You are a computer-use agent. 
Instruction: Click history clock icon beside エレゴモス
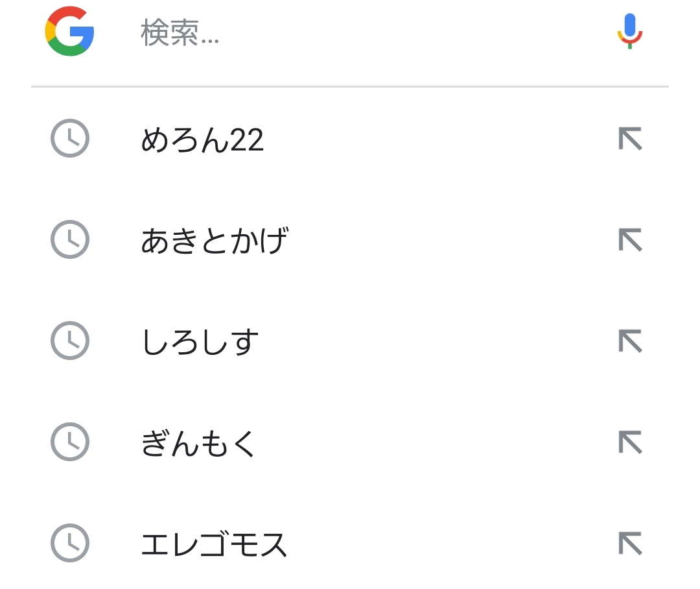coord(69,543)
